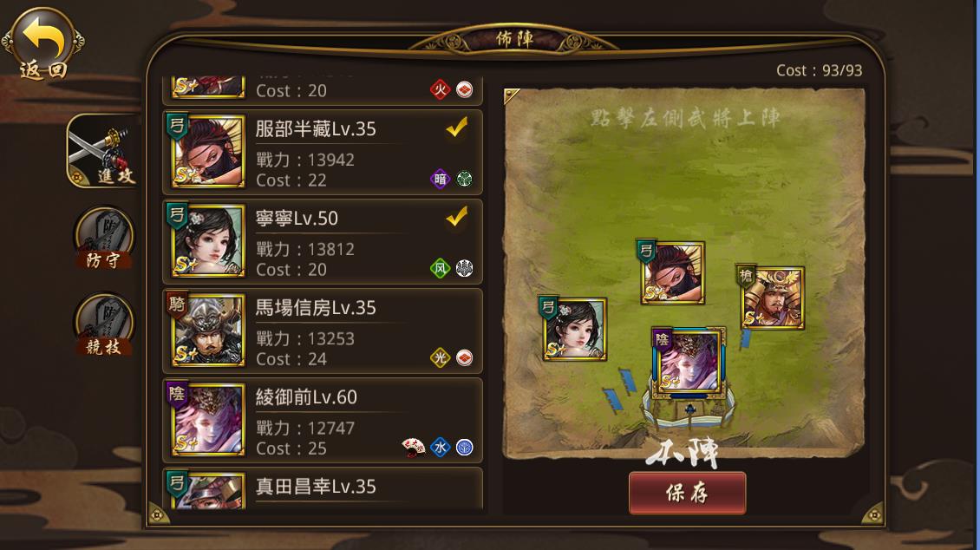This screenshot has height=550, width=980.
Task: Click the red 火 fire element icon
Action: click(440, 90)
